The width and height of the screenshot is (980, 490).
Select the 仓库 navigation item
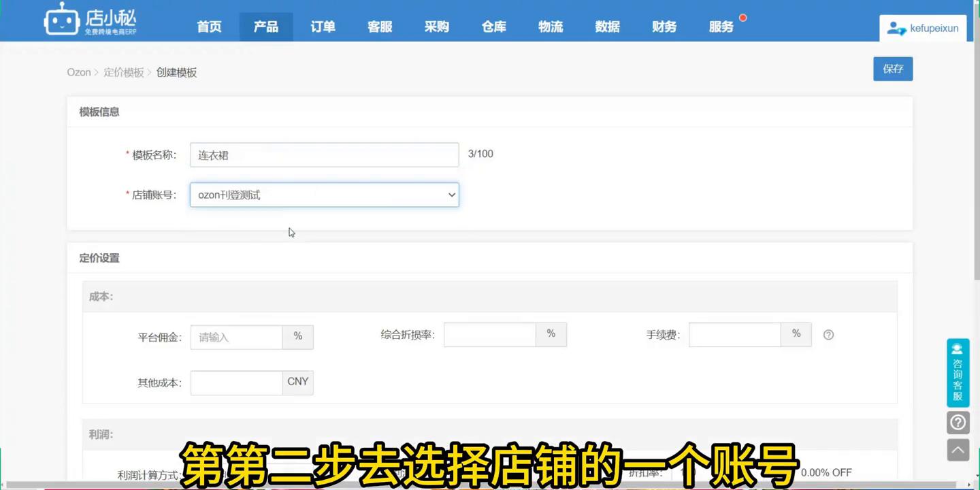point(493,27)
